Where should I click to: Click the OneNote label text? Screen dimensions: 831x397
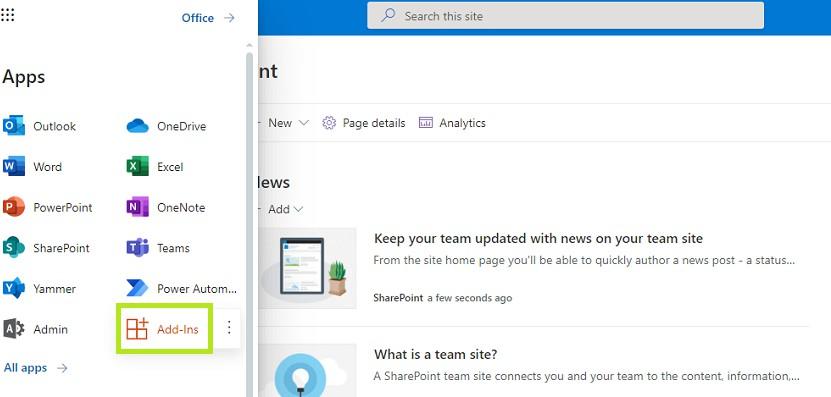pos(181,208)
